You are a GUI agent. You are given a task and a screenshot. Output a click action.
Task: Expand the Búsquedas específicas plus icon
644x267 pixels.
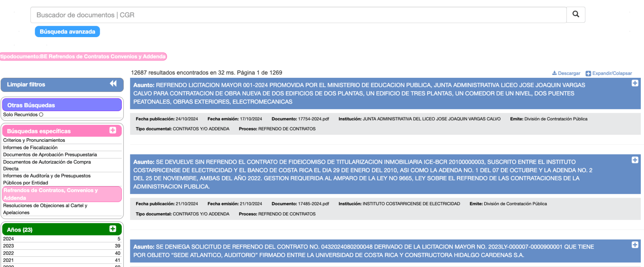point(113,130)
